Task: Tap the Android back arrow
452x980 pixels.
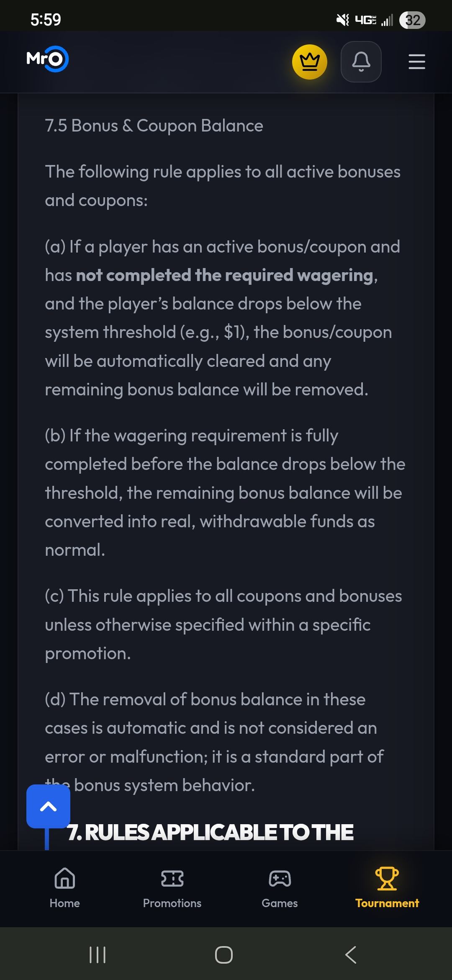Action: pos(351,955)
